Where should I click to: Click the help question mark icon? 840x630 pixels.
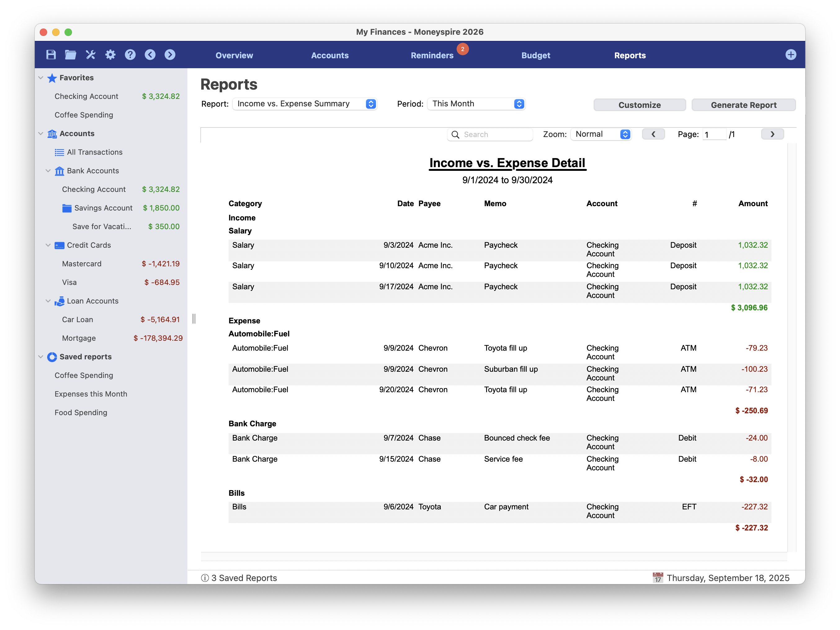click(x=130, y=55)
